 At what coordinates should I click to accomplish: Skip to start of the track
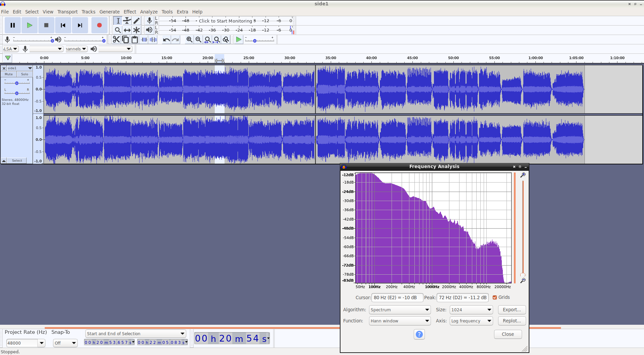63,25
